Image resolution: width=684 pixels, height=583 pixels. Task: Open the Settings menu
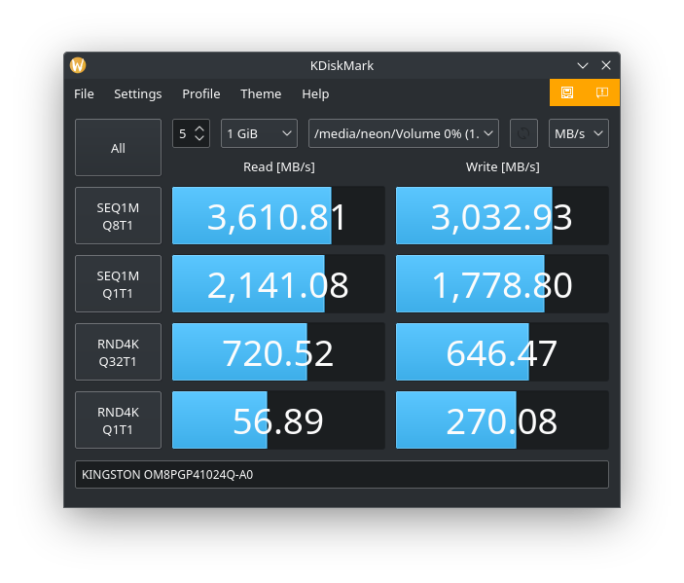tap(137, 94)
